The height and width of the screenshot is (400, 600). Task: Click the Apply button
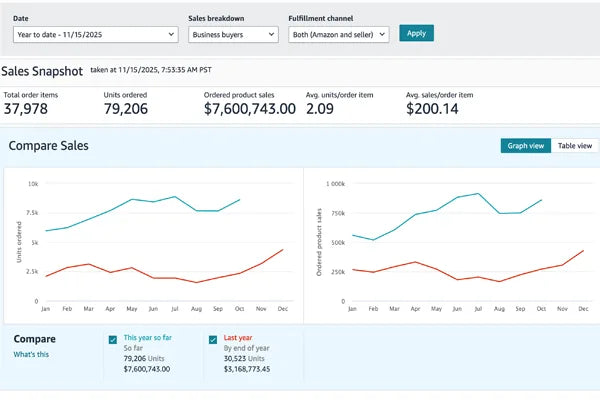(416, 33)
